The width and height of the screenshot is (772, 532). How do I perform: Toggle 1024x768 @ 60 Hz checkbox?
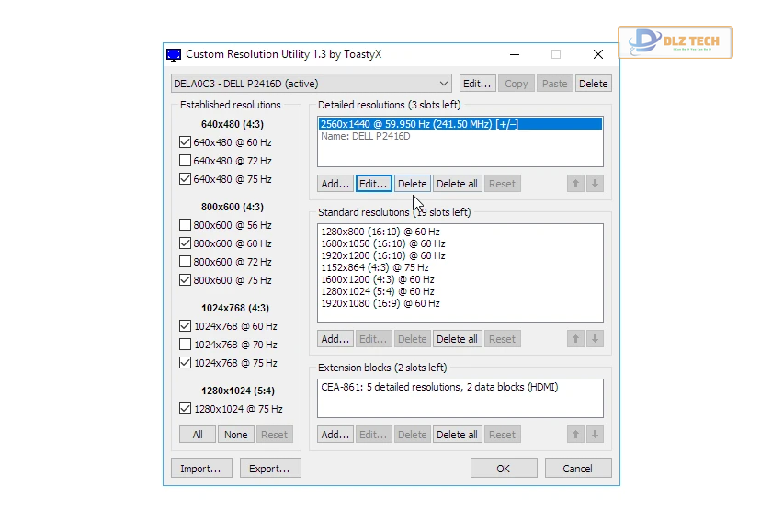pos(185,326)
